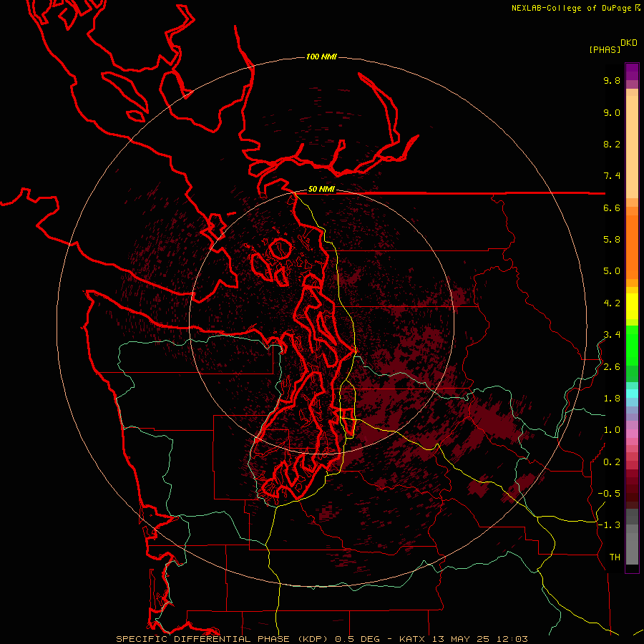This screenshot has width=644, height=644.
Task: Pick the pink color bar band
Action: 632,434
